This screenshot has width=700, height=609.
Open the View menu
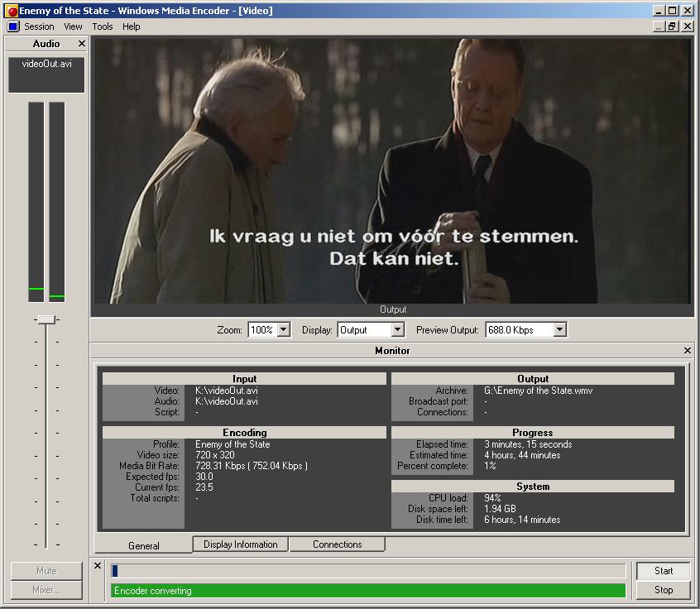pyautogui.click(x=73, y=26)
